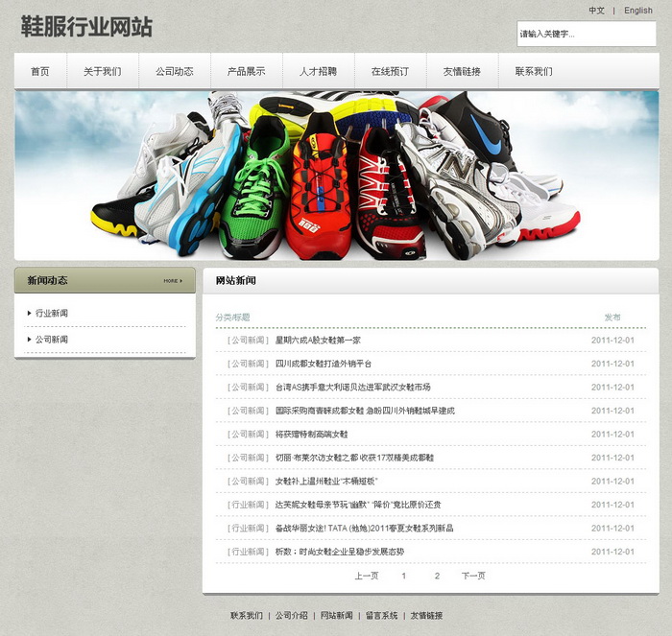This screenshot has width=672, height=636.
Task: Click date 2011-12-01 of 析数 row
Action: point(612,552)
